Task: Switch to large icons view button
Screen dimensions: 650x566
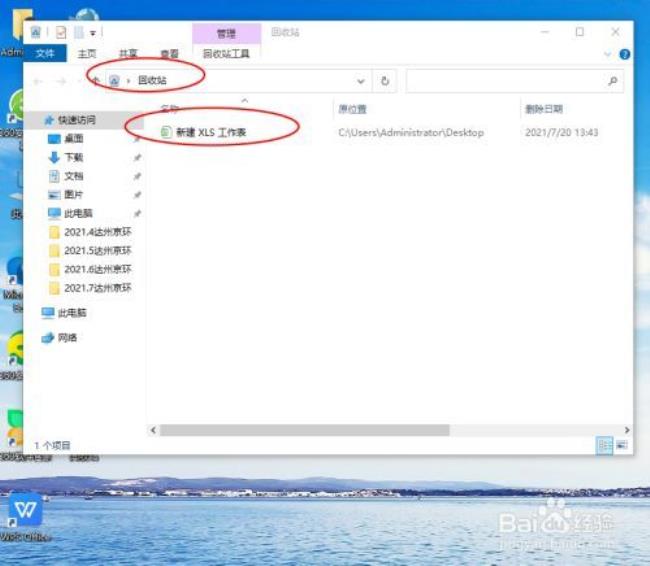Action: tap(622, 445)
